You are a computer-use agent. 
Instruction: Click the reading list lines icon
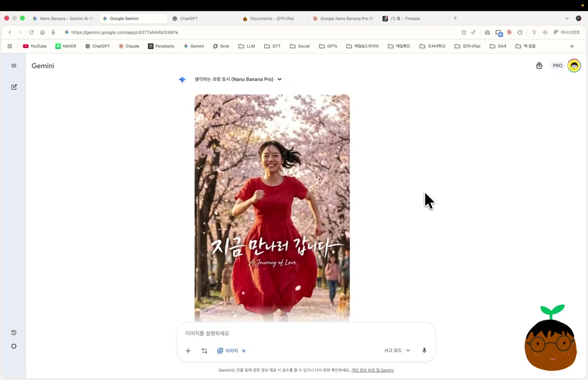point(534,32)
